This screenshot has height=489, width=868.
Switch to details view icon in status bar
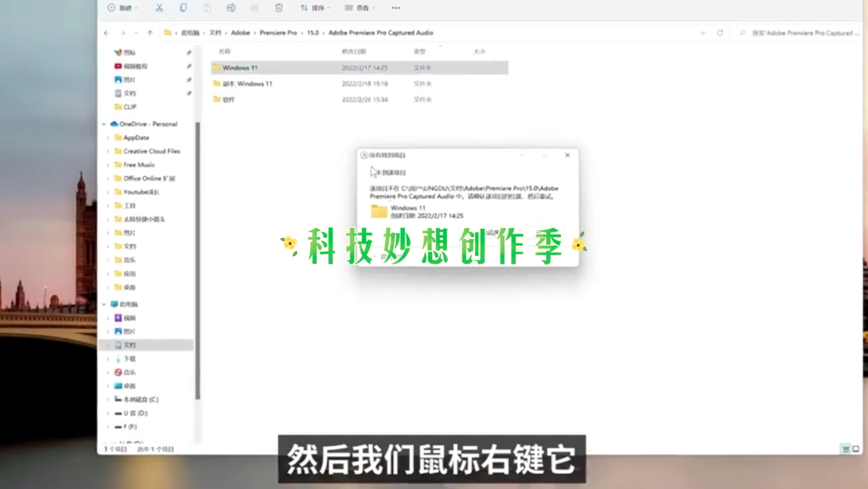(845, 449)
